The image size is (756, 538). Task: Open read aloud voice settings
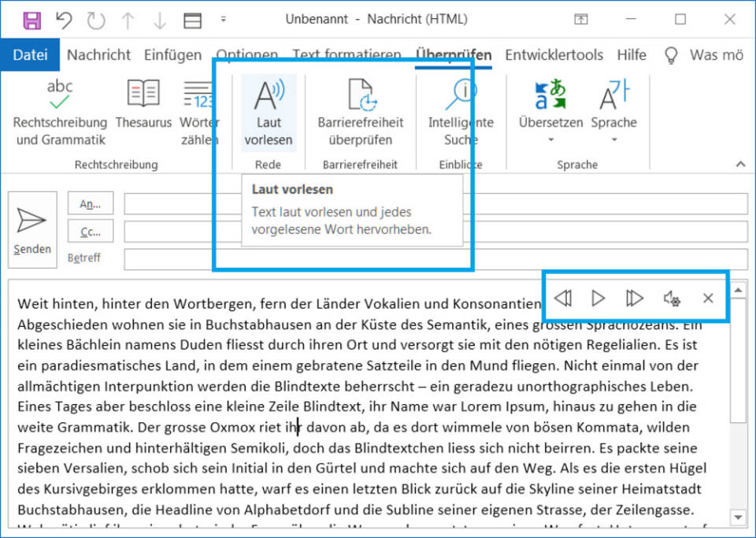(x=672, y=299)
